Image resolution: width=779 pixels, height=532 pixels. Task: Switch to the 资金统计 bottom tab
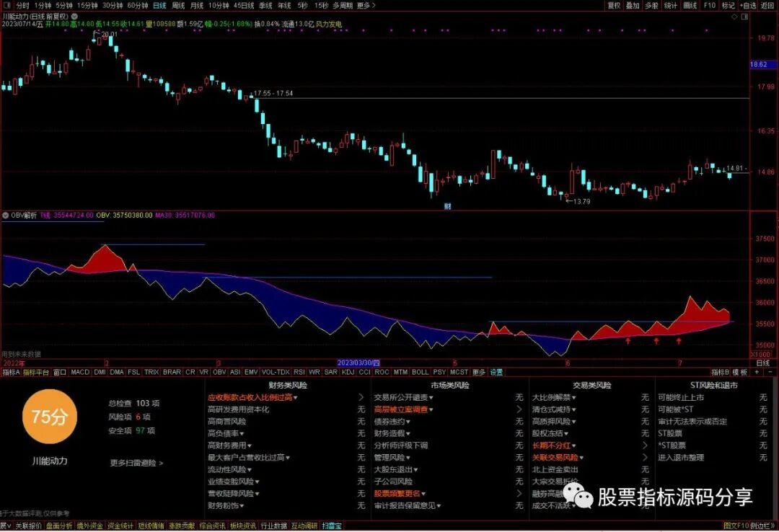pos(120,526)
